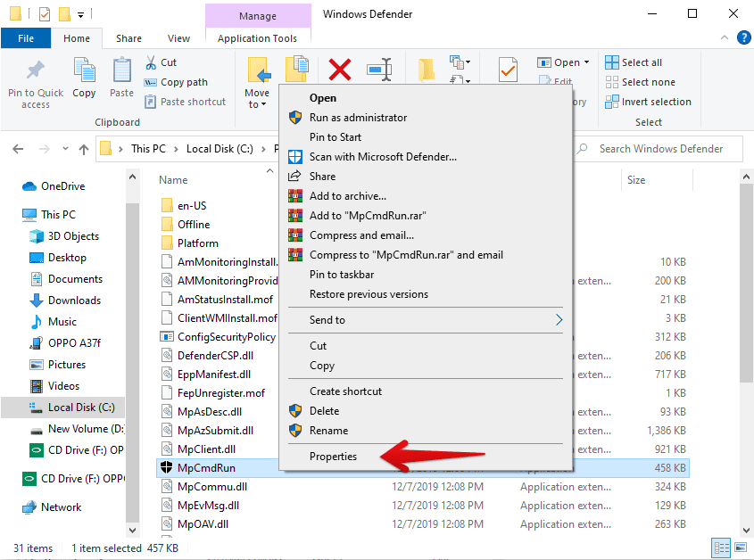Open the Music folder in the sidebar

click(x=53, y=322)
